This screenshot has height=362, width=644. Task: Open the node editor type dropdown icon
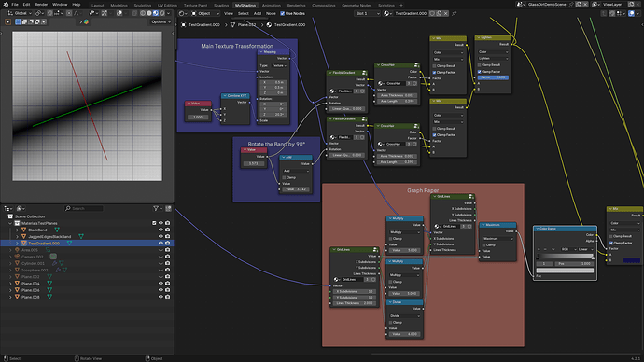coord(182,14)
